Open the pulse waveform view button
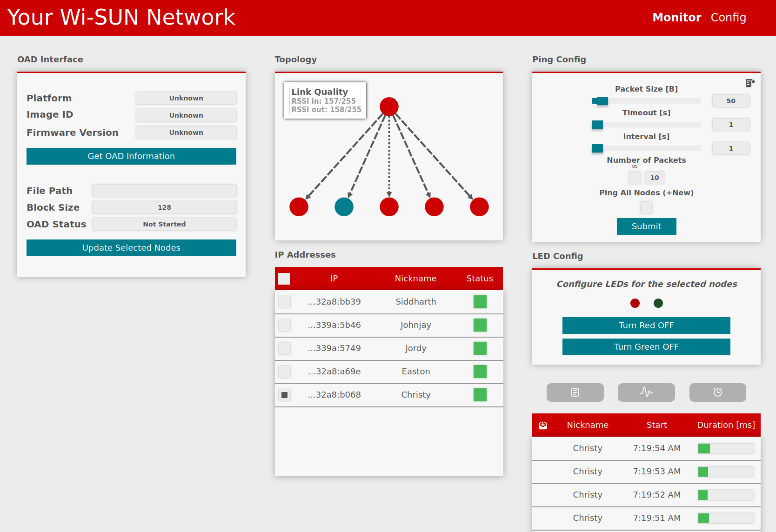Image resolution: width=776 pixels, height=532 pixels. (x=646, y=392)
